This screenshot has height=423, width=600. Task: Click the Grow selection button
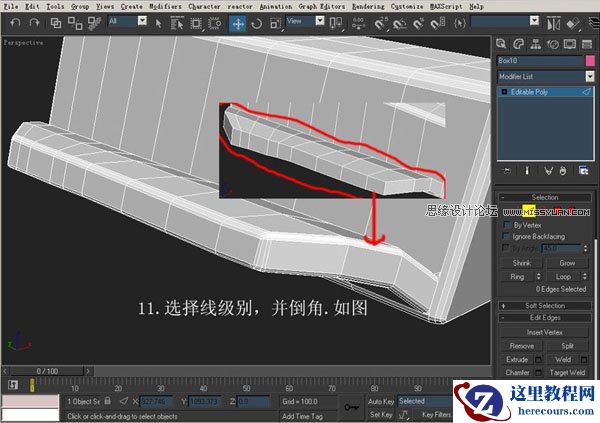pyautogui.click(x=567, y=263)
